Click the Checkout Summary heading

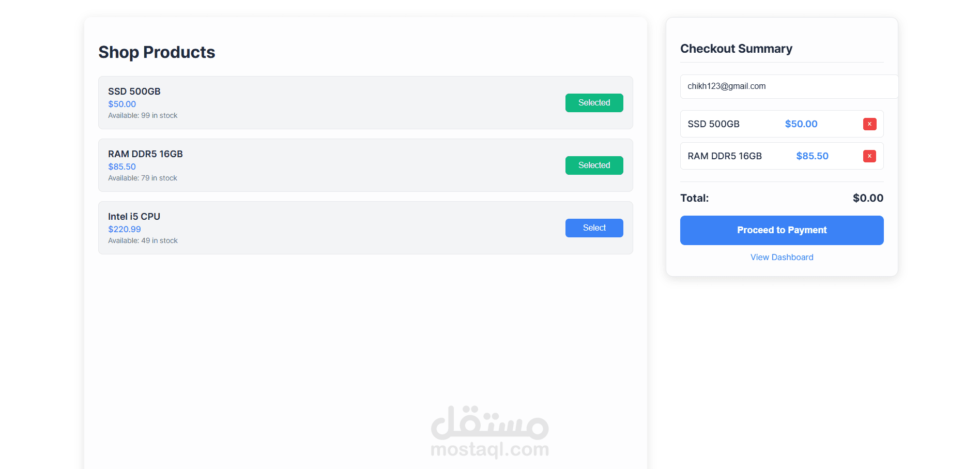pos(736,49)
